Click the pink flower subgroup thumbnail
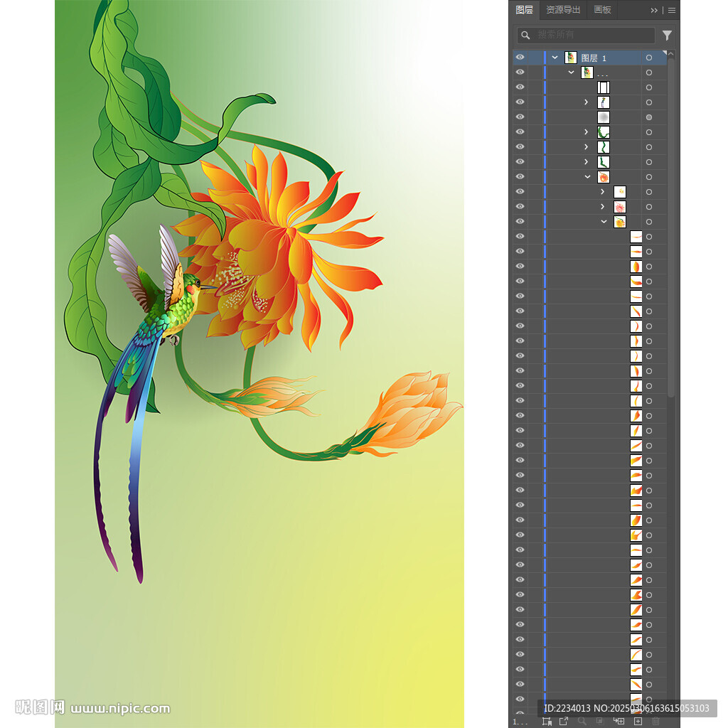Image resolution: width=728 pixels, height=728 pixels. (x=620, y=207)
